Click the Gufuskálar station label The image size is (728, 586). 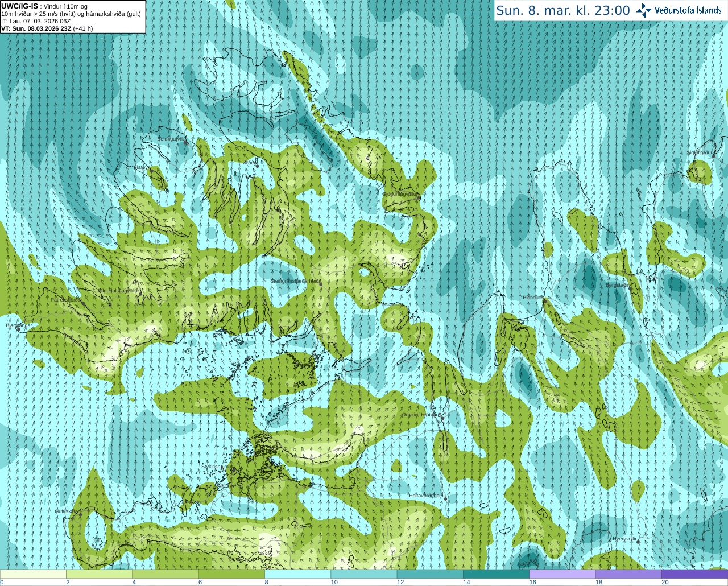pos(67,511)
